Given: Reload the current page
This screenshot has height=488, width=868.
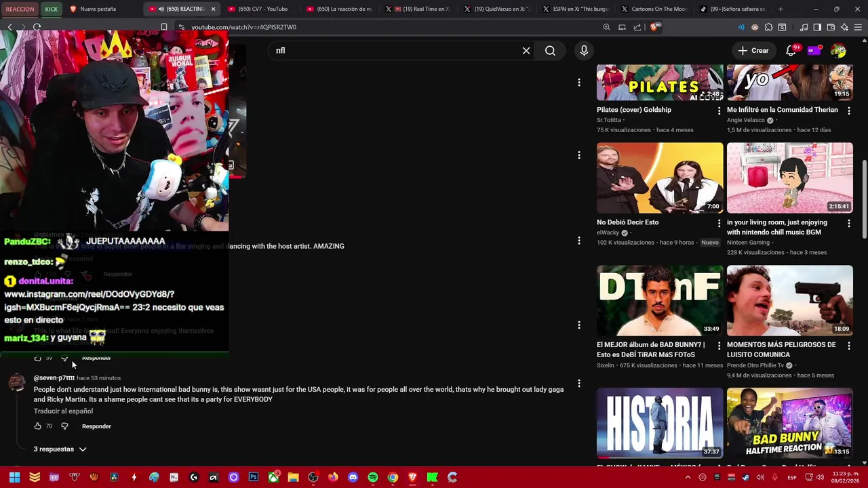Looking at the screenshot, I should point(37,27).
